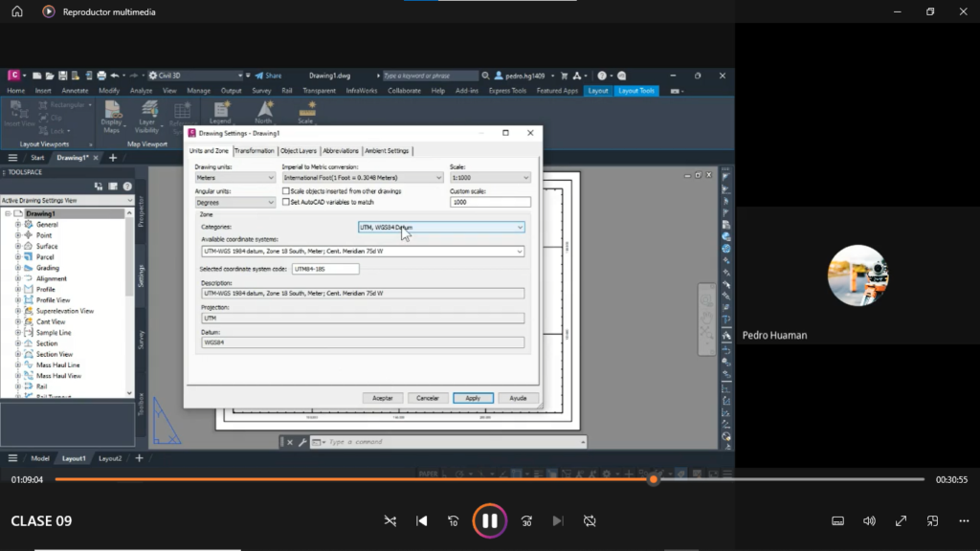Expand the Surface node in Toolspace tree

point(17,246)
